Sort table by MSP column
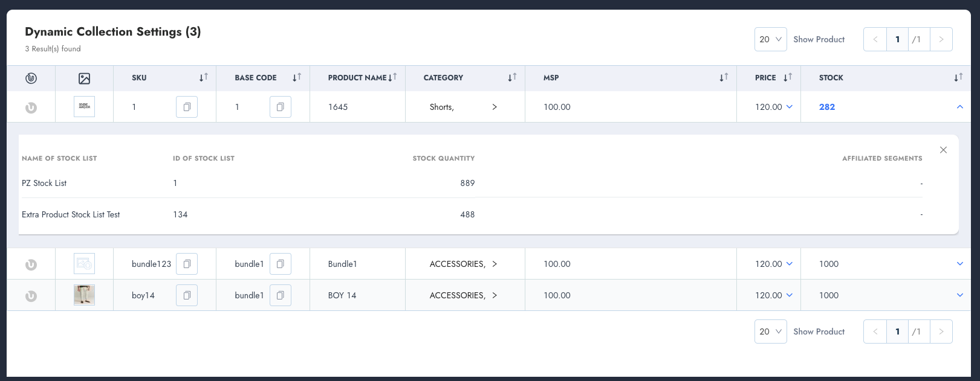The image size is (980, 381). pyautogui.click(x=724, y=77)
